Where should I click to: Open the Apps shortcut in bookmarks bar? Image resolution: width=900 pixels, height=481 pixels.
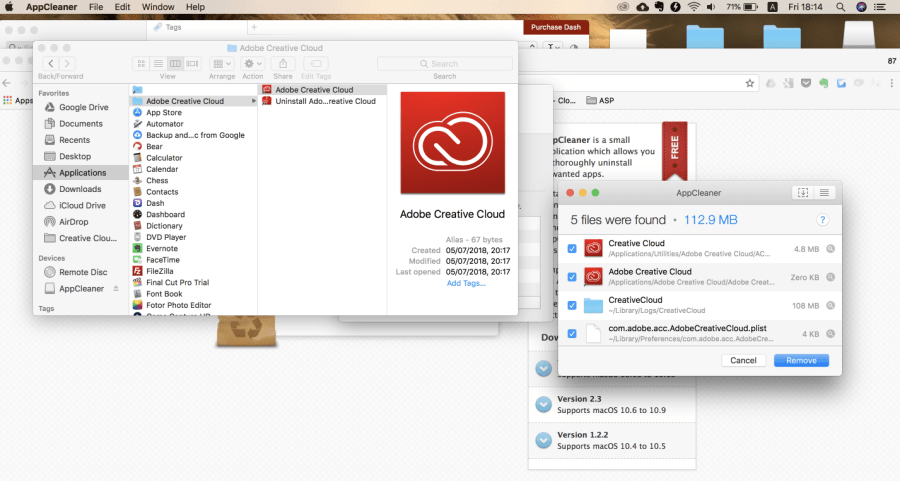coord(17,100)
